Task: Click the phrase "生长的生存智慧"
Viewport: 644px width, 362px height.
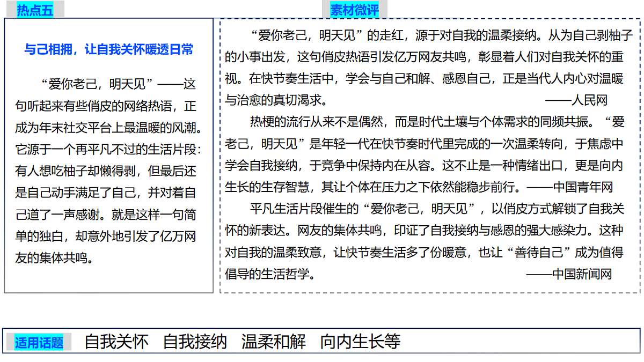Action: pos(268,187)
